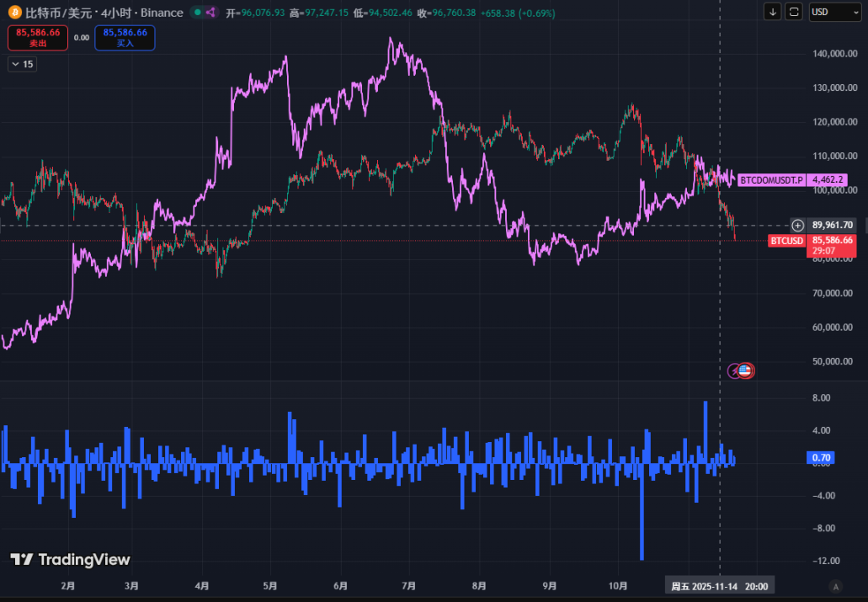Click the blue 买入 buy button
The height and width of the screenshot is (602, 868).
[125, 37]
